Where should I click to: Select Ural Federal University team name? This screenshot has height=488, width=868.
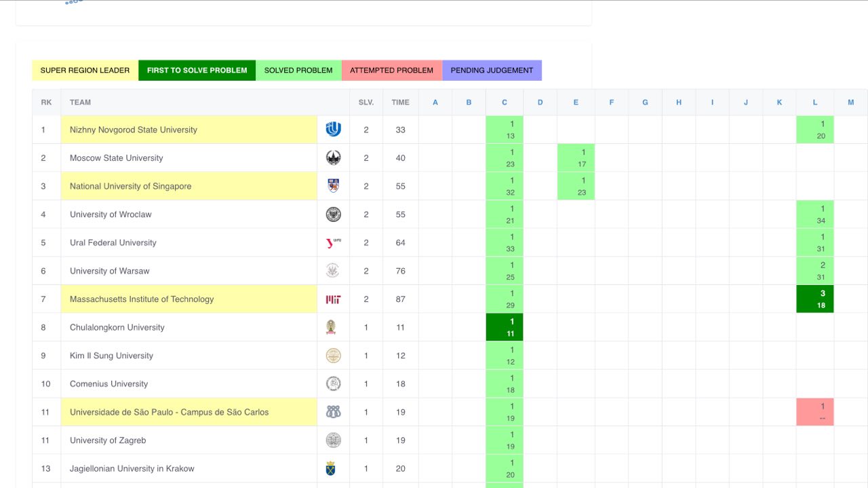click(x=113, y=243)
